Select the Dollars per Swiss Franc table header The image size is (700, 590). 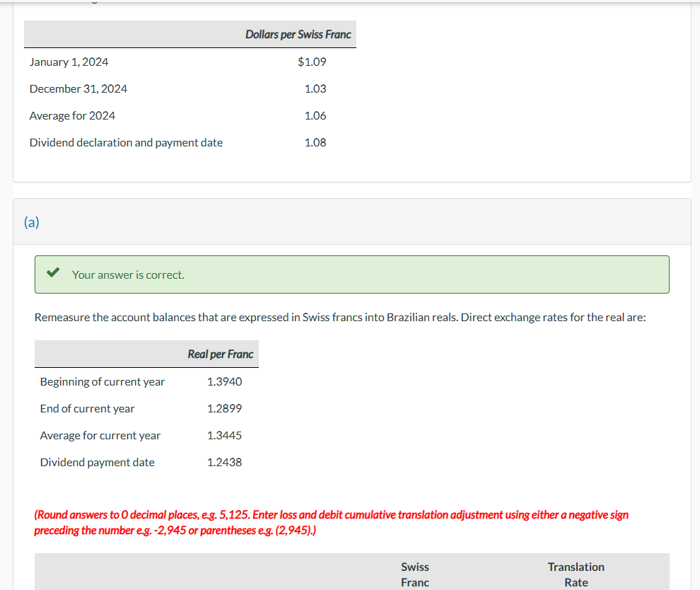tap(298, 33)
